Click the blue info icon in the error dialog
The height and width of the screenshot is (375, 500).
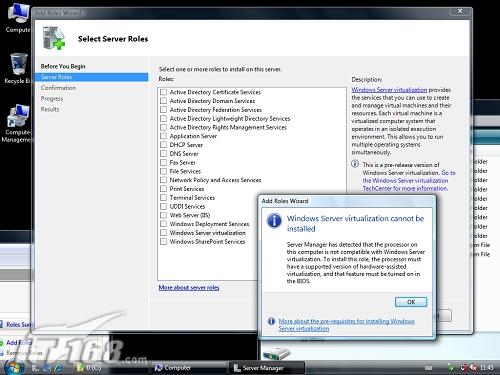click(x=274, y=221)
